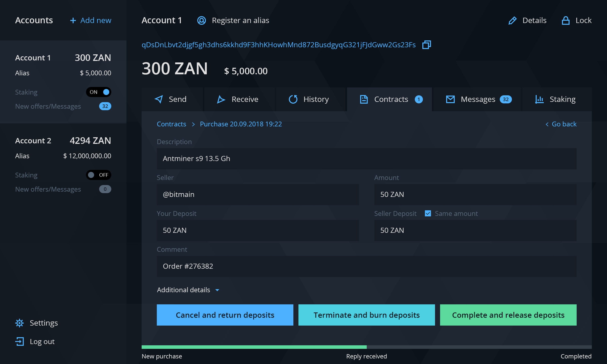Open Messages via the envelope icon
Screen dimensions: 607x364
[450, 99]
